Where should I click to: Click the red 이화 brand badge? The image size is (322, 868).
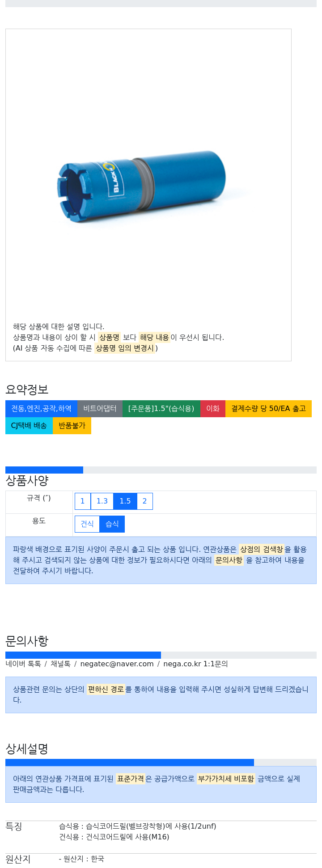[x=213, y=409]
